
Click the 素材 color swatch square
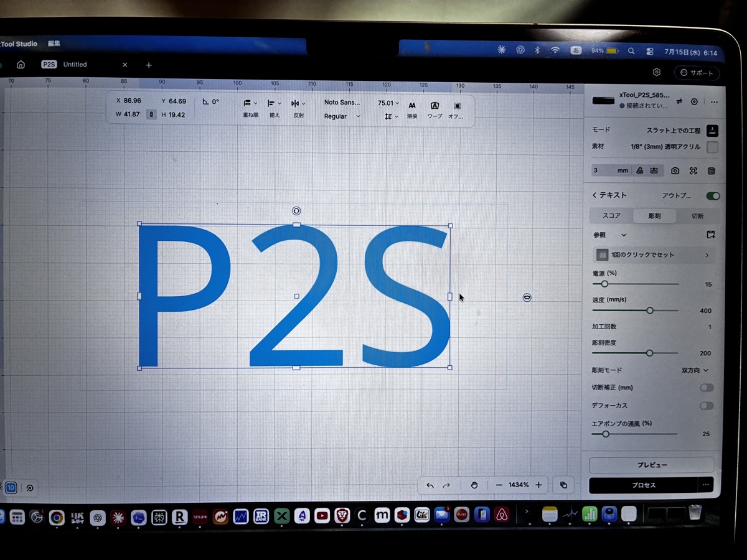[x=712, y=147]
